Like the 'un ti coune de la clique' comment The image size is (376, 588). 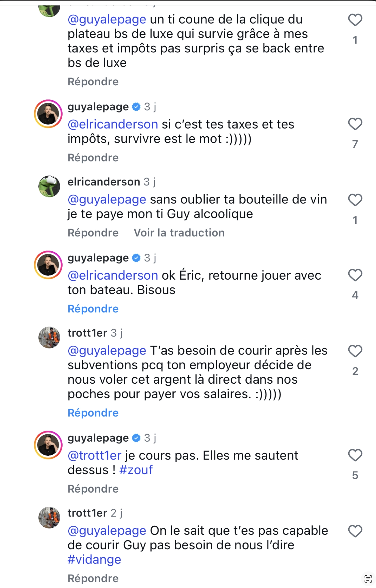click(x=355, y=20)
